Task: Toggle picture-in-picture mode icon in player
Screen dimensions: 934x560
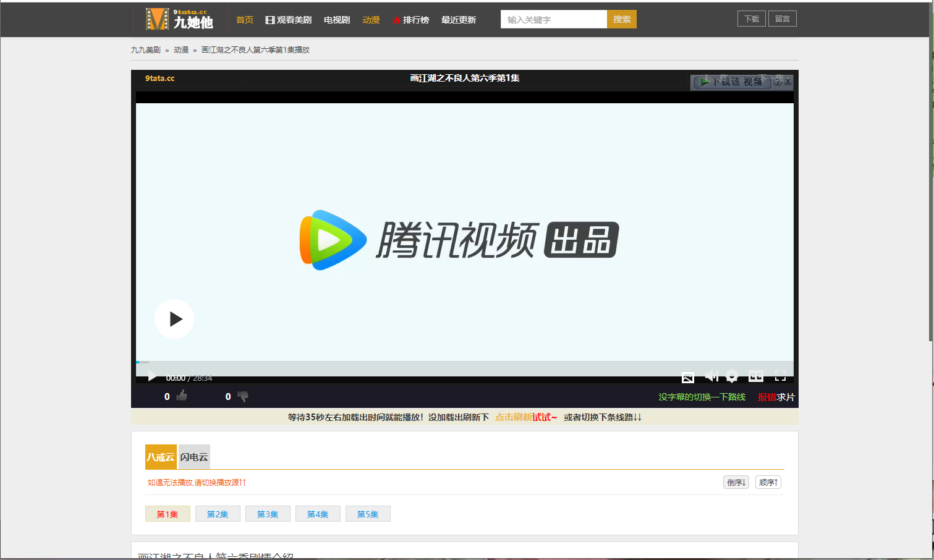Action: (x=687, y=376)
